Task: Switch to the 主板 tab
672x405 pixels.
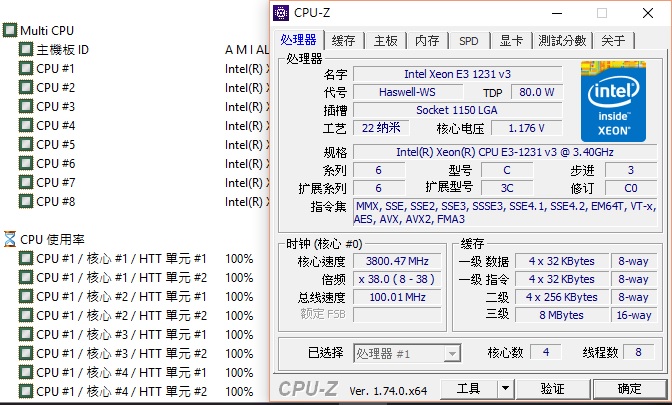Action: click(x=386, y=41)
